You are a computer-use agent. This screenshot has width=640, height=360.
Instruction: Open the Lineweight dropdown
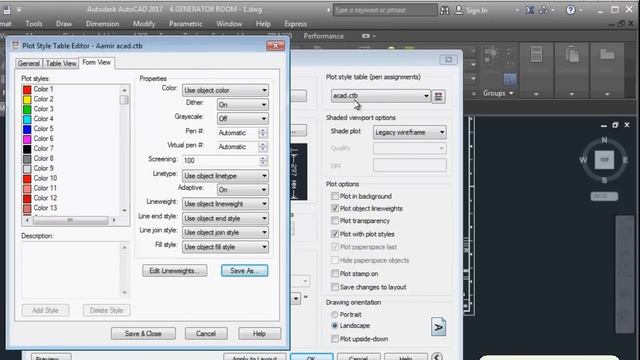tap(225, 204)
